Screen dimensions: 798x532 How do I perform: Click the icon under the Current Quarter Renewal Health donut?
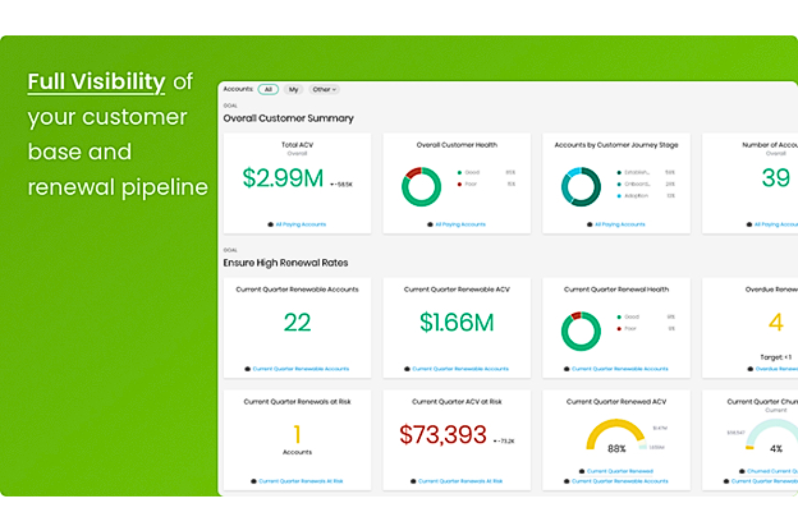567,369
